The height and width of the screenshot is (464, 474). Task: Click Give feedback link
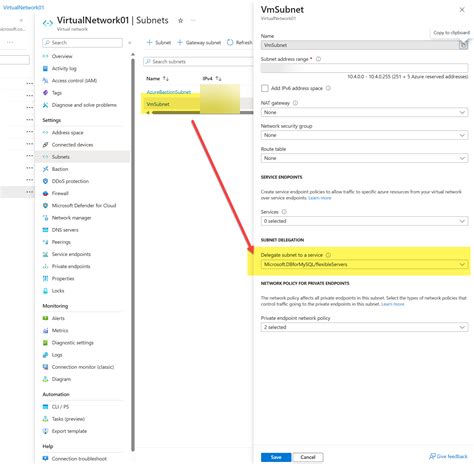(448, 456)
